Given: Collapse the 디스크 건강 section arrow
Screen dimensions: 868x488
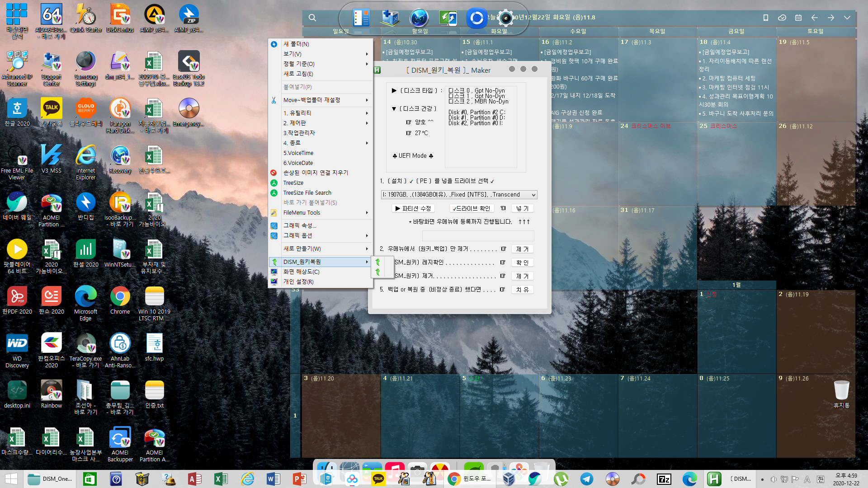Looking at the screenshot, I should [x=394, y=108].
